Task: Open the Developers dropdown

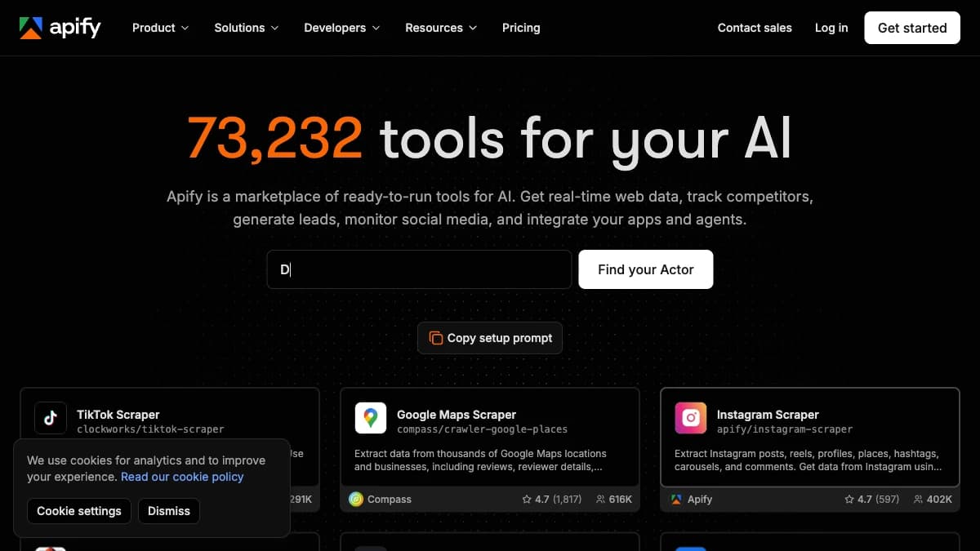Action: (x=342, y=28)
